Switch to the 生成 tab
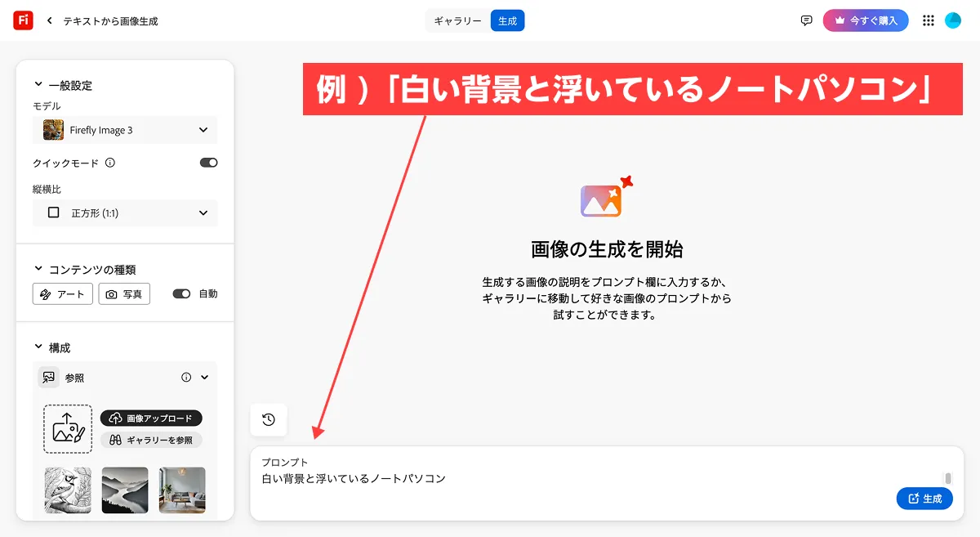The image size is (980, 537). click(x=507, y=20)
